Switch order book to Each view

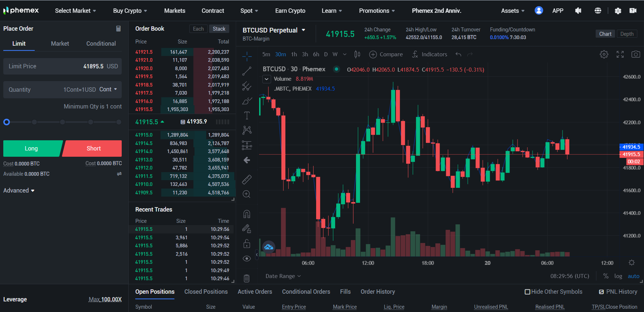tap(198, 29)
